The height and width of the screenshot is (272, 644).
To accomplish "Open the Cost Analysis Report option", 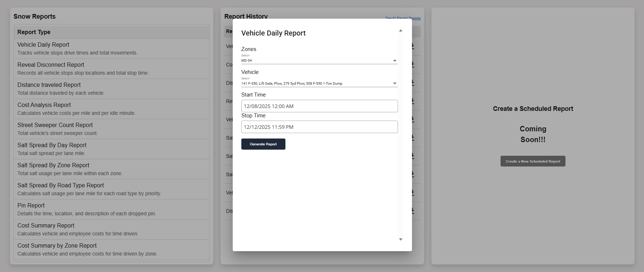I will (x=44, y=105).
